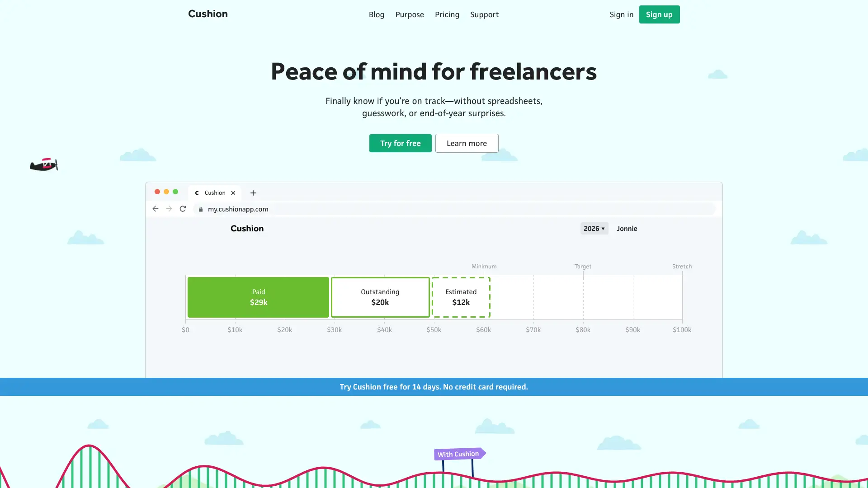Click the Sign in link
The width and height of the screenshot is (868, 488).
pyautogui.click(x=621, y=14)
